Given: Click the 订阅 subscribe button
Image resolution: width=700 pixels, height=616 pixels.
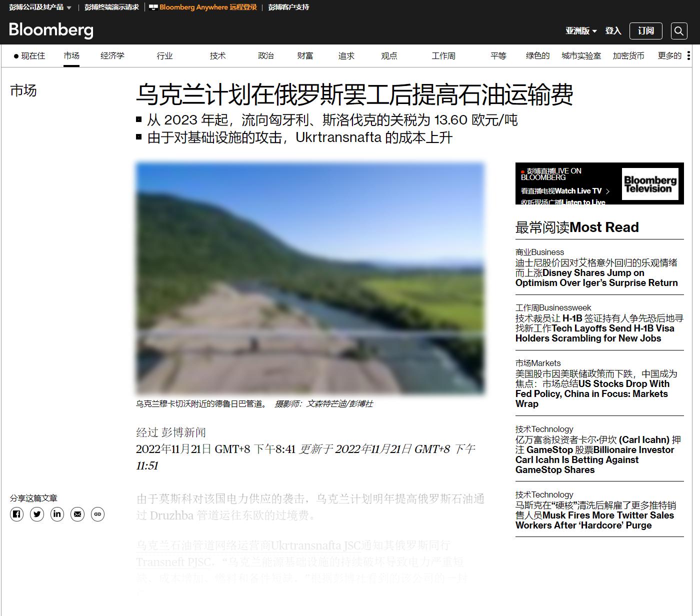Looking at the screenshot, I should [x=645, y=31].
